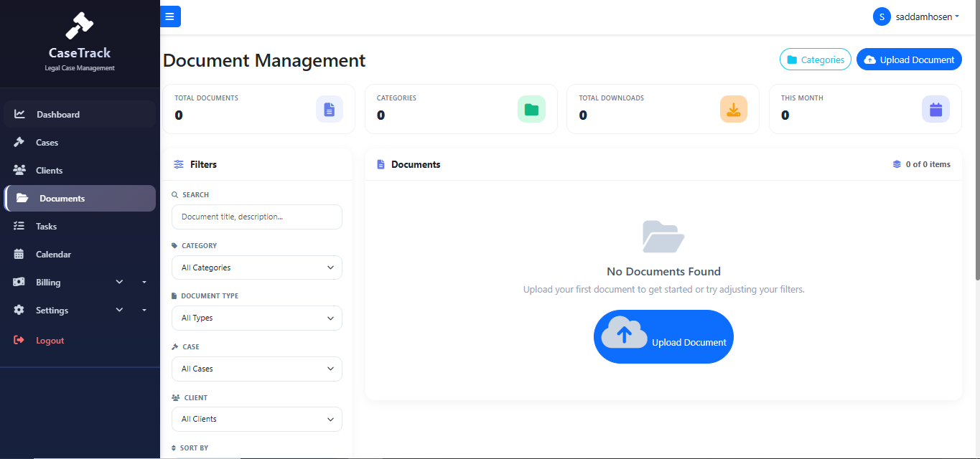Click the Settings menu label
Image resolution: width=980 pixels, height=459 pixels.
(x=52, y=311)
